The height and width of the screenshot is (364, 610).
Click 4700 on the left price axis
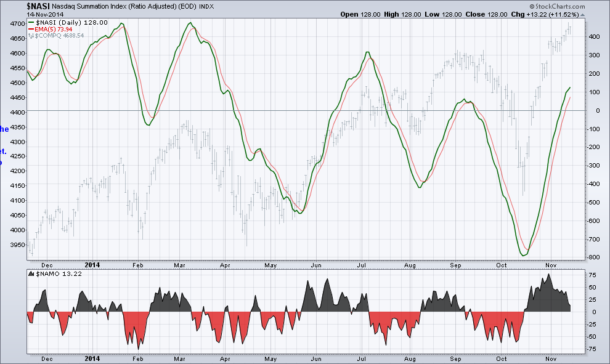(17, 24)
